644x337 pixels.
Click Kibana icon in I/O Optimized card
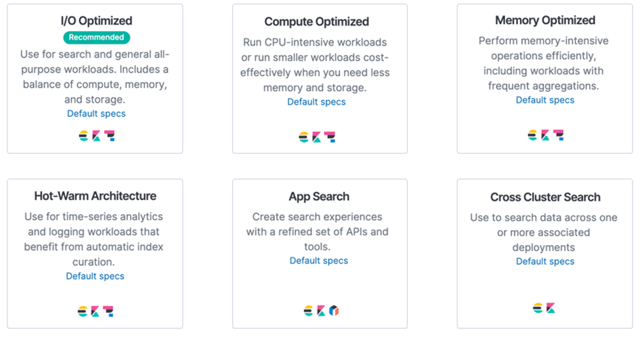pos(96,136)
